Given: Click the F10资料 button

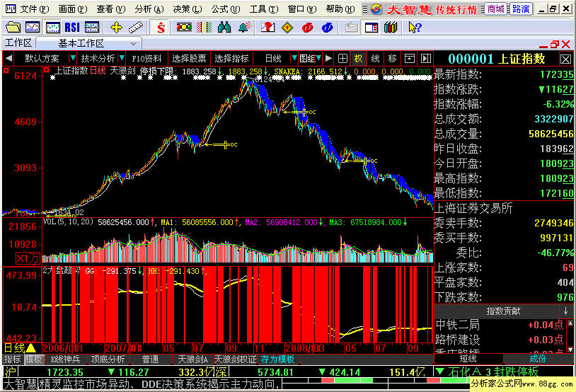Looking at the screenshot, I should 146,59.
